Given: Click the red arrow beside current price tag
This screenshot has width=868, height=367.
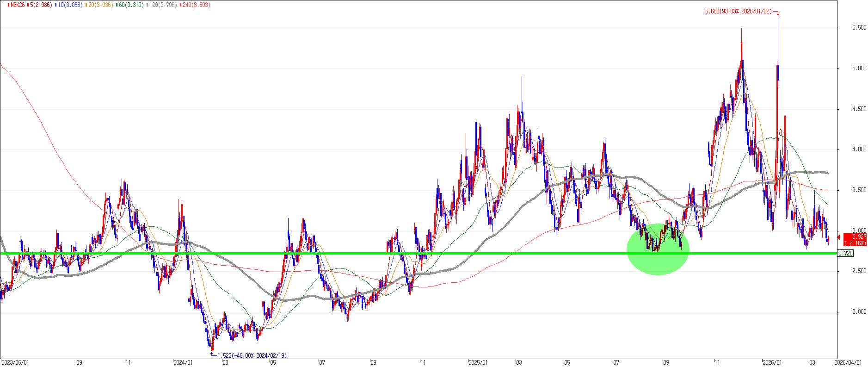Looking at the screenshot, I should click(x=839, y=237).
